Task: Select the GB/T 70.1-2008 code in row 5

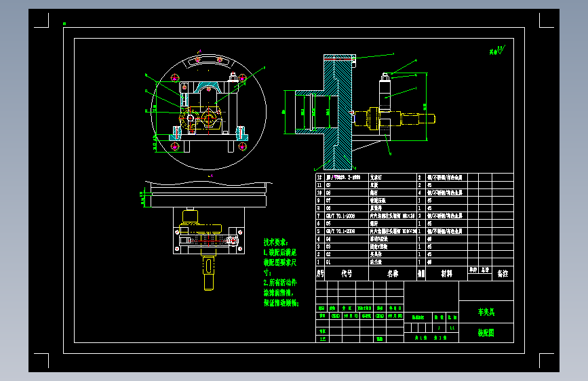Action: click(x=340, y=231)
